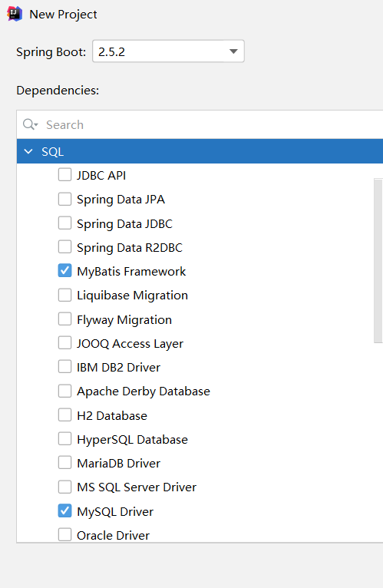Enable the JDBC API checkbox
Screen dimensions: 383x588
(65, 175)
